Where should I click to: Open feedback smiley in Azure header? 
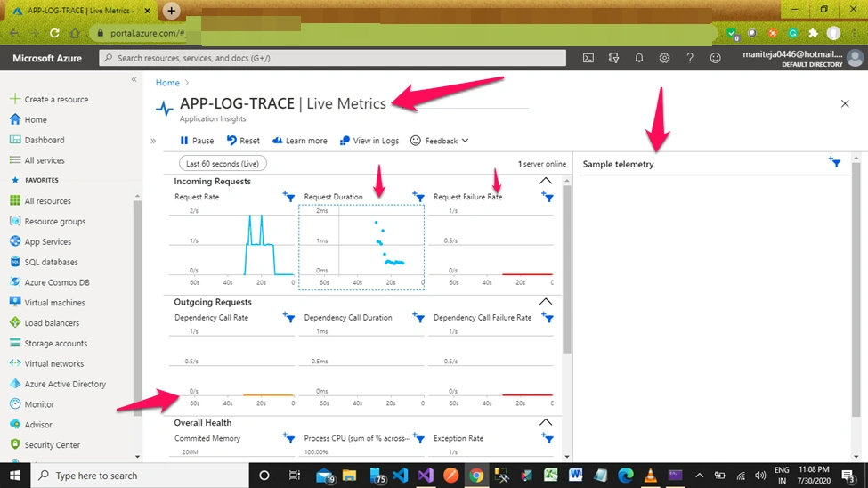[715, 58]
